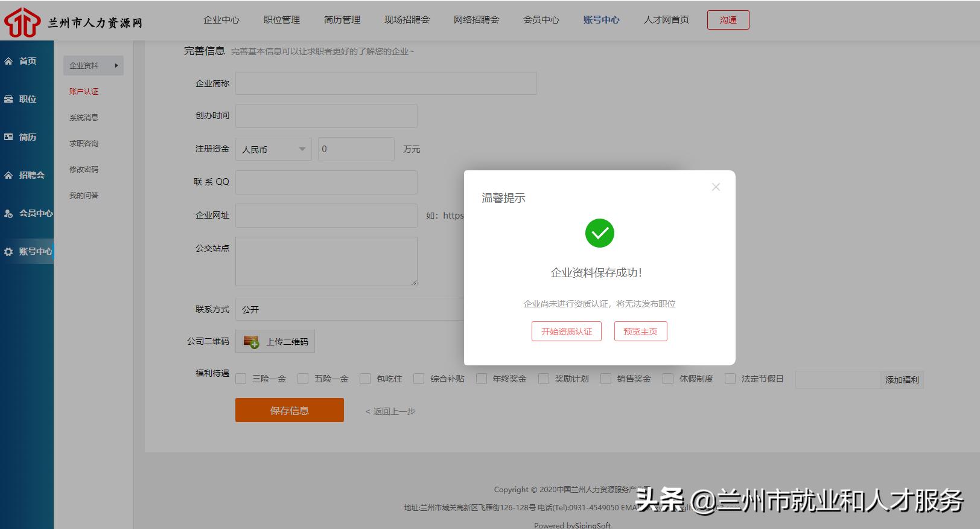This screenshot has width=980, height=529.
Task: Focus the 注册资金 amount field
Action: pyautogui.click(x=356, y=149)
